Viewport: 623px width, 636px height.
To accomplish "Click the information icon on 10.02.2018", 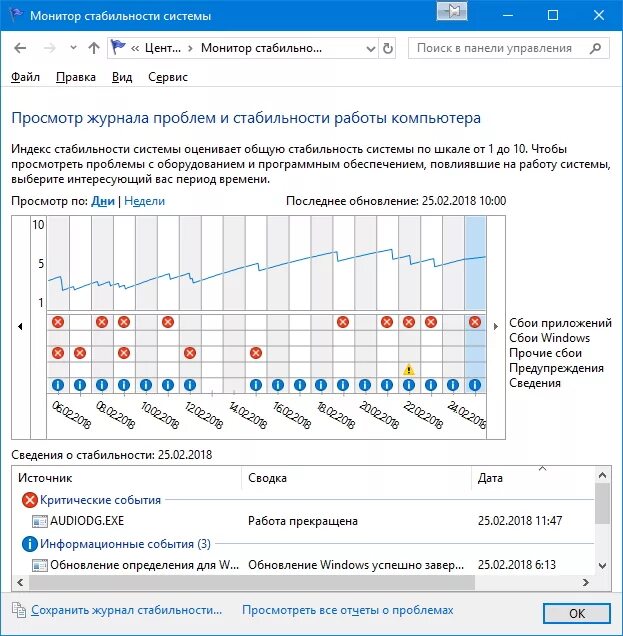I will tap(146, 385).
